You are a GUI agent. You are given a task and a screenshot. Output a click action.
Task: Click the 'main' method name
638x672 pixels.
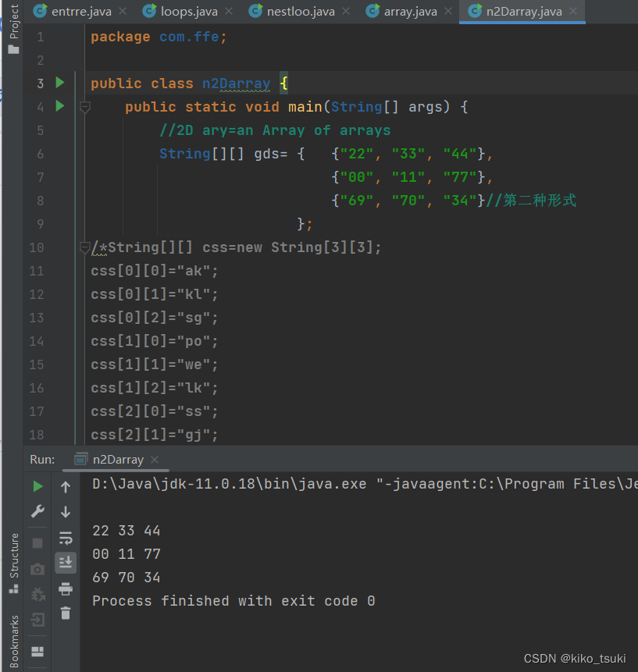tap(305, 107)
